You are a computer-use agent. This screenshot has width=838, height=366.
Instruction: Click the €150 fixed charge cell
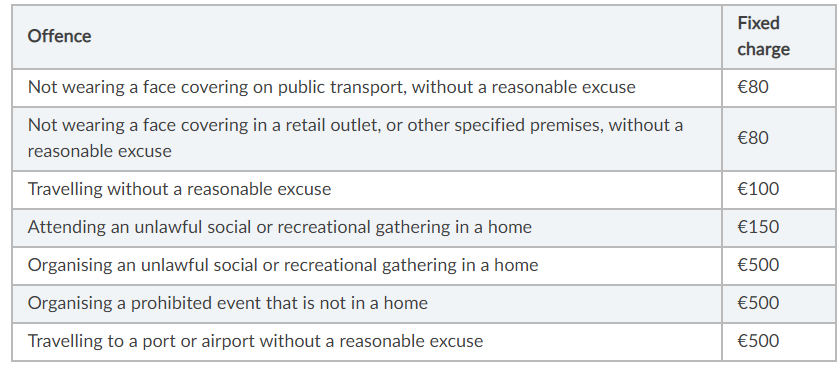point(758,227)
